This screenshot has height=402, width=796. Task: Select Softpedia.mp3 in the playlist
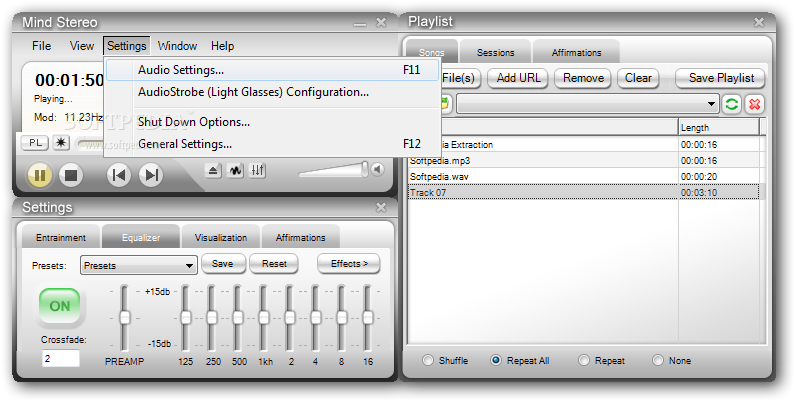584,161
